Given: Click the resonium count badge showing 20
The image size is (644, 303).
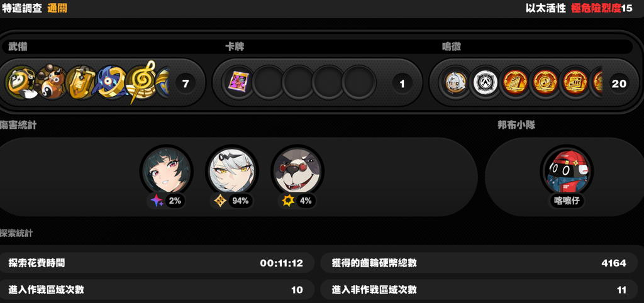Looking at the screenshot, I should pos(619,84).
